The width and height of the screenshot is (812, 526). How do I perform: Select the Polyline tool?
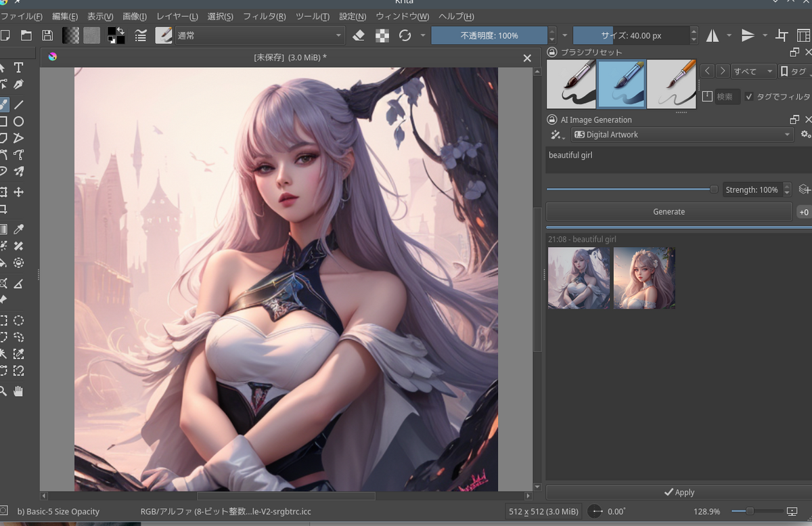pos(19,138)
